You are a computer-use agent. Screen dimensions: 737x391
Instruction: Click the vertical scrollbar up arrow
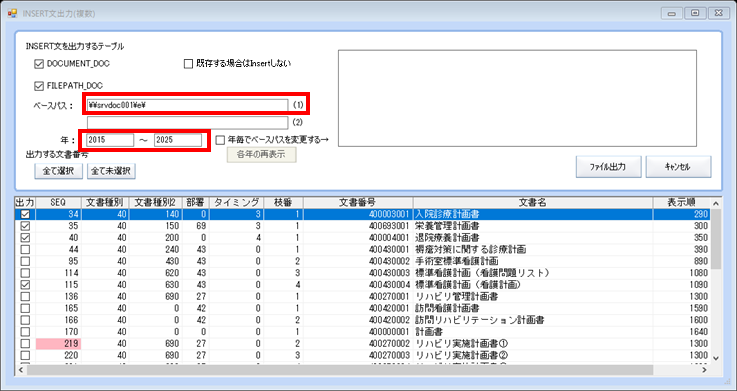[716, 204]
